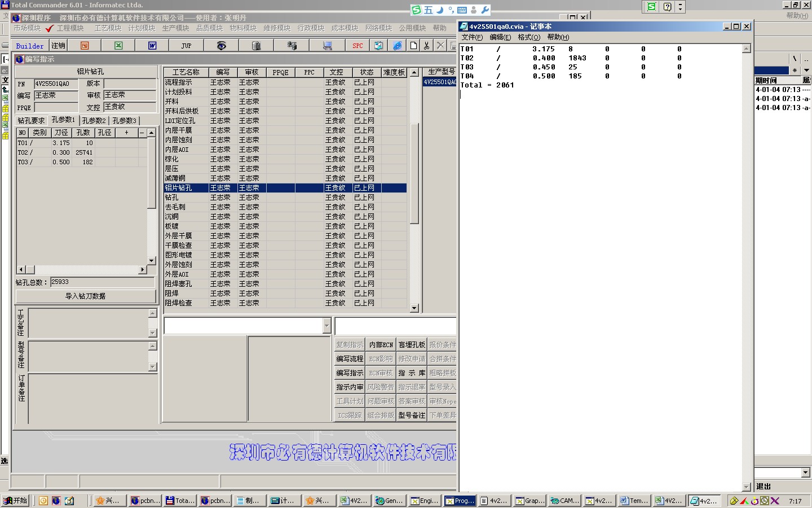Viewport: 812px width, 508px height.
Task: Click the Builder toolbar button
Action: tap(29, 46)
